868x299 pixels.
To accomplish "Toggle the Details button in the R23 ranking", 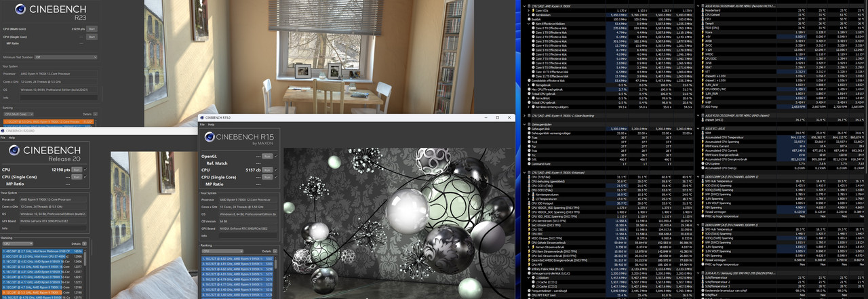I will coord(95,114).
